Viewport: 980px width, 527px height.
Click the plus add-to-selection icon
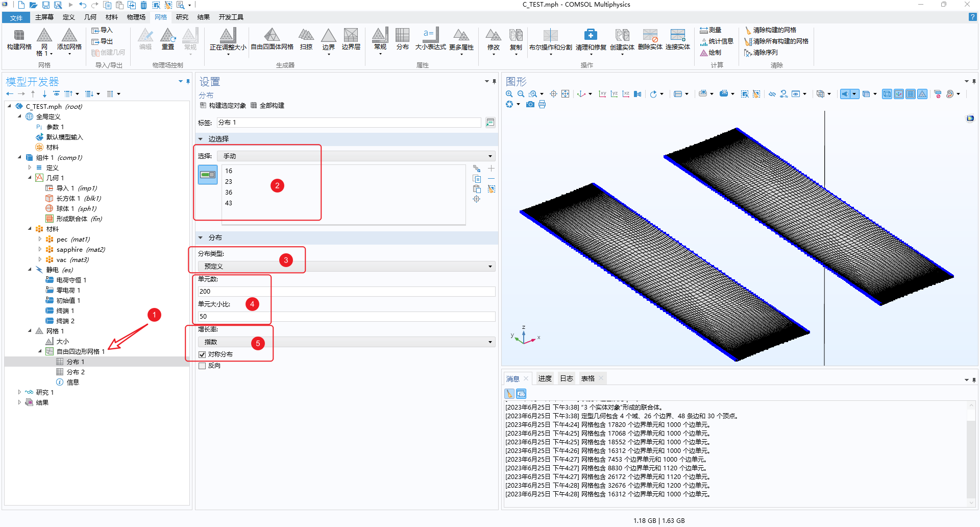[x=491, y=169]
